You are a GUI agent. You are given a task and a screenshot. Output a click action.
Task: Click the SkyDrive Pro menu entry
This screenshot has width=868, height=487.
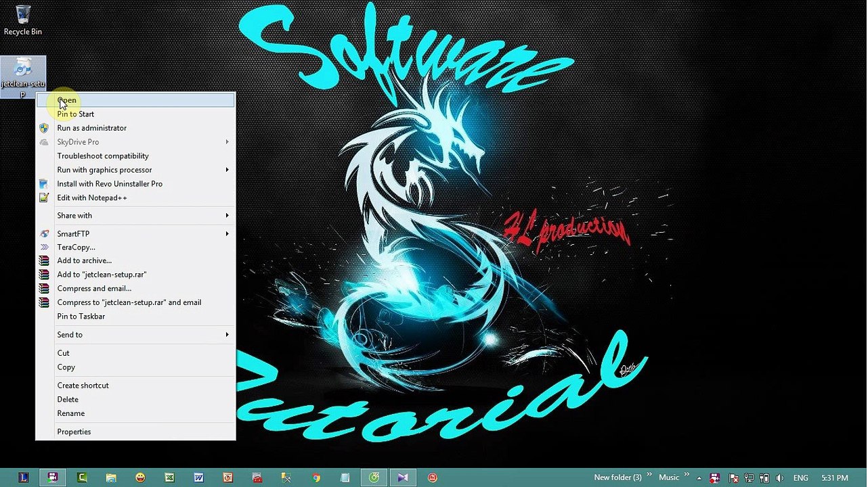point(135,142)
